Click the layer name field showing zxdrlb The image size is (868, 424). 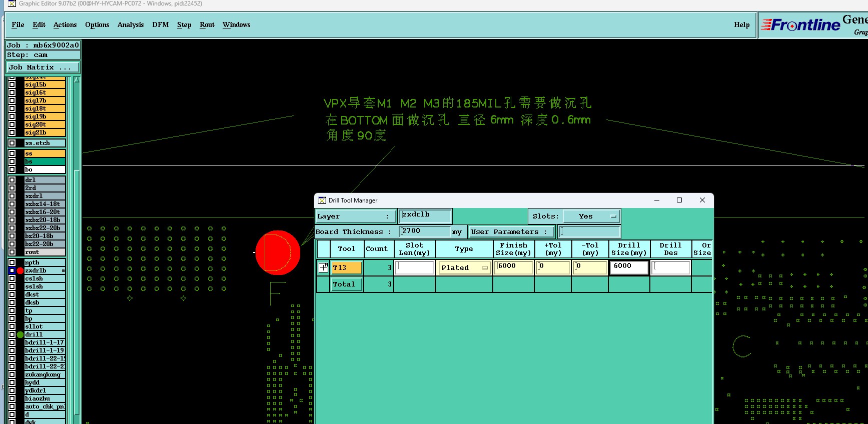(x=426, y=215)
